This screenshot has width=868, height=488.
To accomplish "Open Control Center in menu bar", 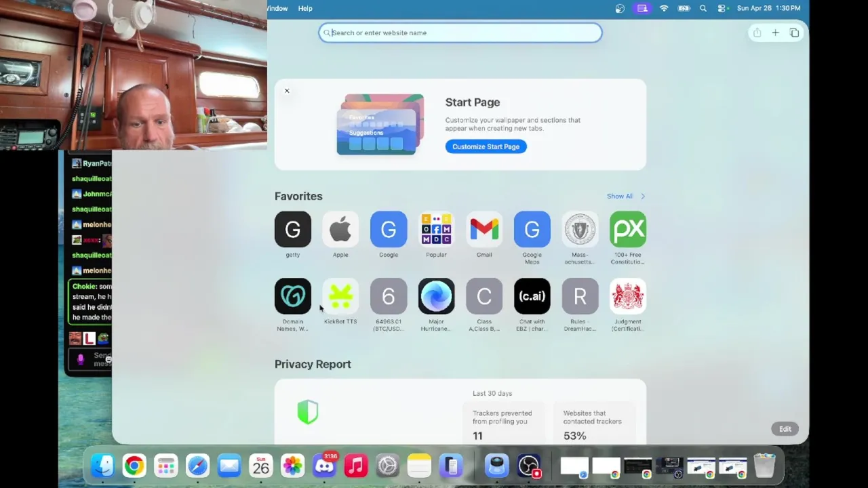I will tap(723, 8).
